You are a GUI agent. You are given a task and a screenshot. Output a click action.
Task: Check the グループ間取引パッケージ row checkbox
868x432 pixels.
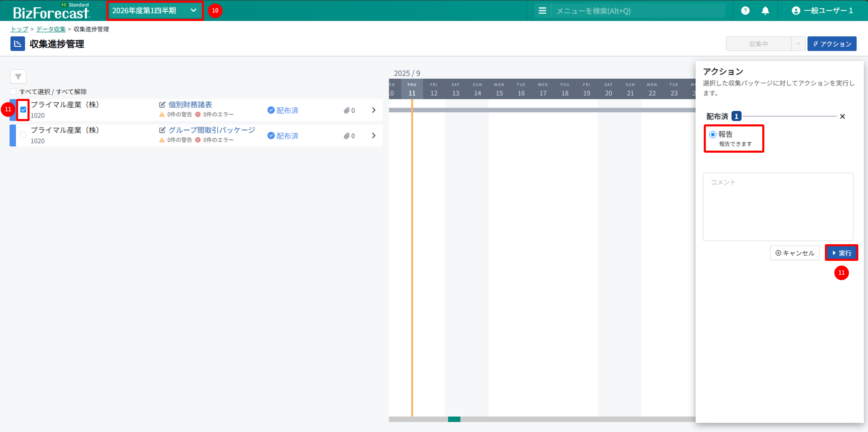coord(23,135)
